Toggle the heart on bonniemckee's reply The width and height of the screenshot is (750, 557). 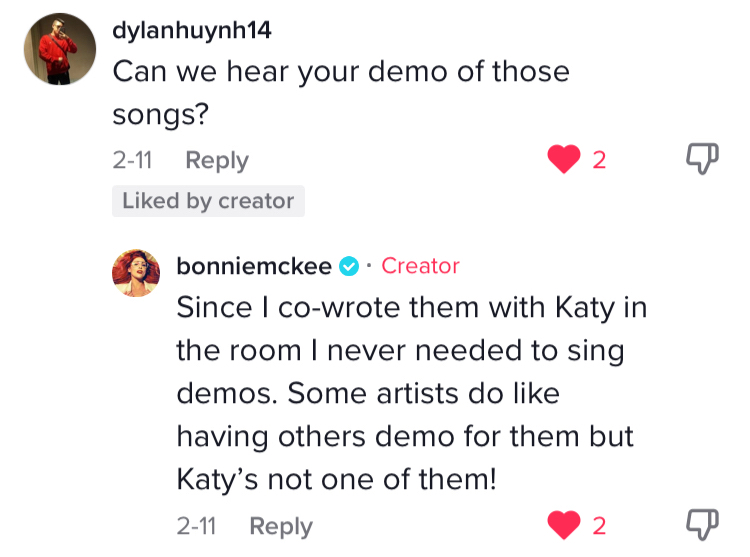[564, 525]
